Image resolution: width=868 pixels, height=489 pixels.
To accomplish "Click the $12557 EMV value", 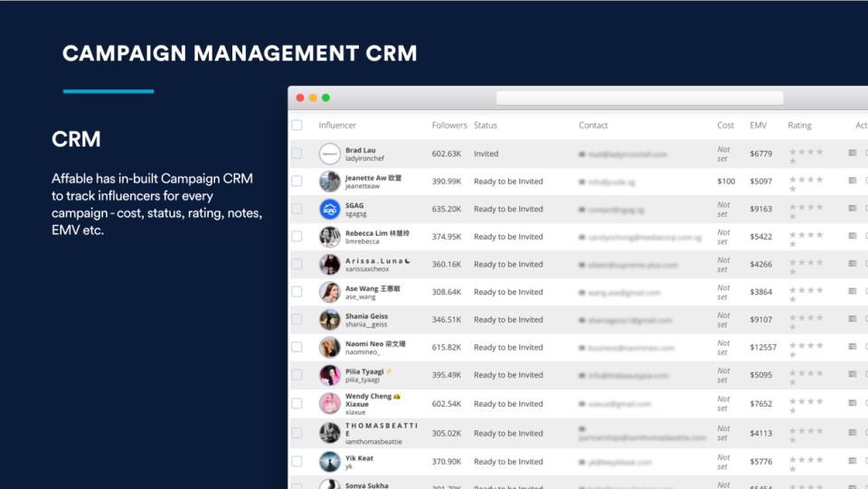I will tap(763, 347).
